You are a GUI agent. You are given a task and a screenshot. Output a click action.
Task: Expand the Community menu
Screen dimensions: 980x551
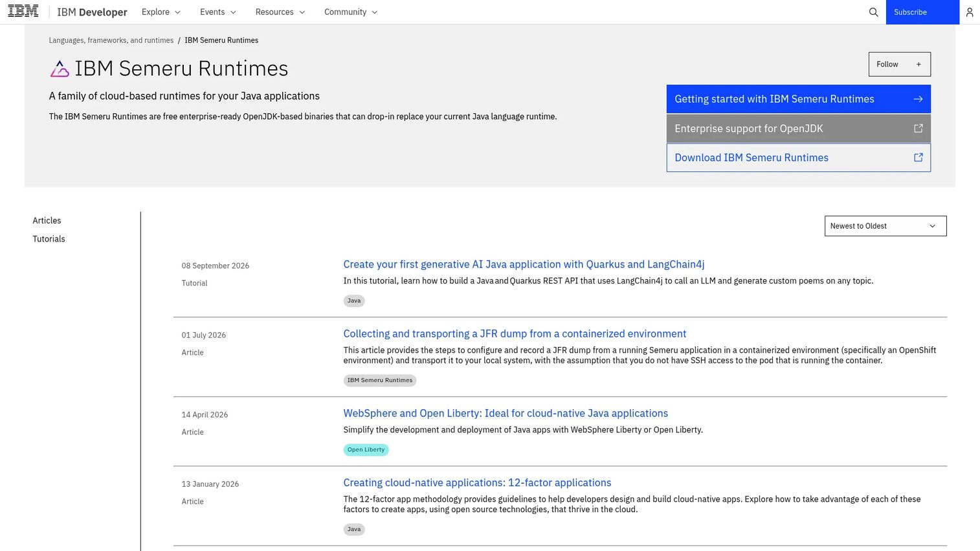[x=351, y=12]
